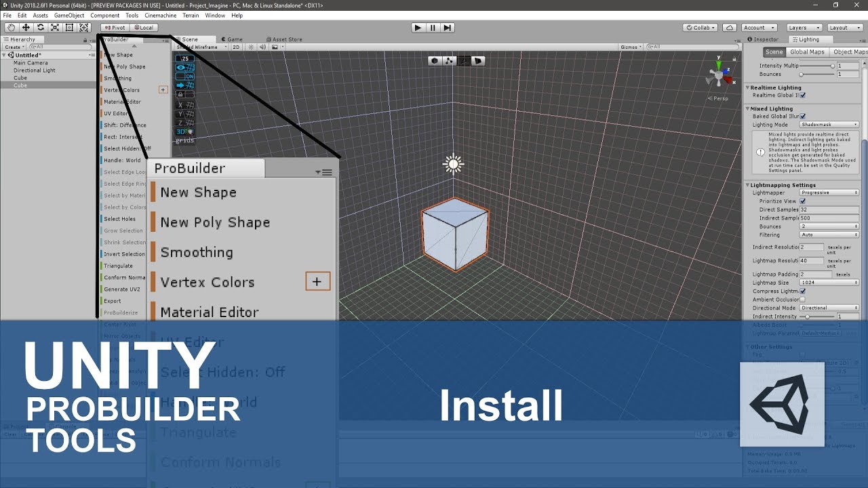Toggle scene lighting sun icon
Viewport: 868px width, 488px height.
pos(251,47)
